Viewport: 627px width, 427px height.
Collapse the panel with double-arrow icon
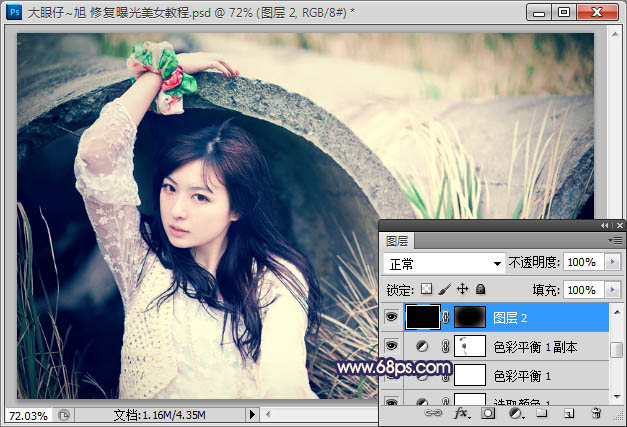coord(605,226)
